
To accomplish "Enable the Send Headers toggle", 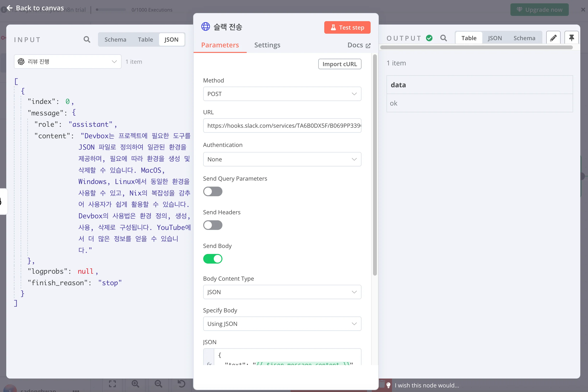I will click(213, 225).
